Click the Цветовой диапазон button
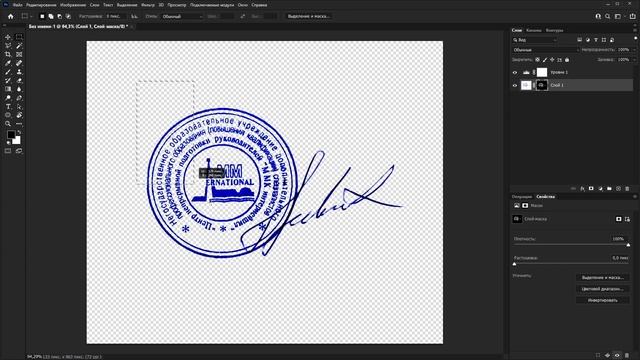The height and width of the screenshot is (360, 640). tap(602, 289)
